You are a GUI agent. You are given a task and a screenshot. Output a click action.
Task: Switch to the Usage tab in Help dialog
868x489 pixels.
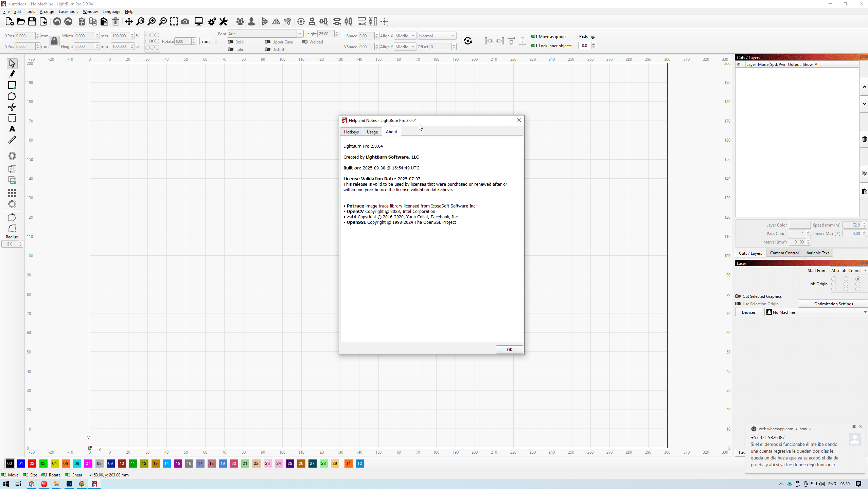[372, 132]
